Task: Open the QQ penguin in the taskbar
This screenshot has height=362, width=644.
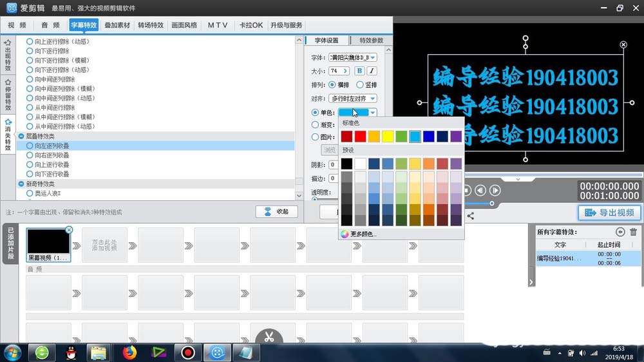Action: click(71, 352)
